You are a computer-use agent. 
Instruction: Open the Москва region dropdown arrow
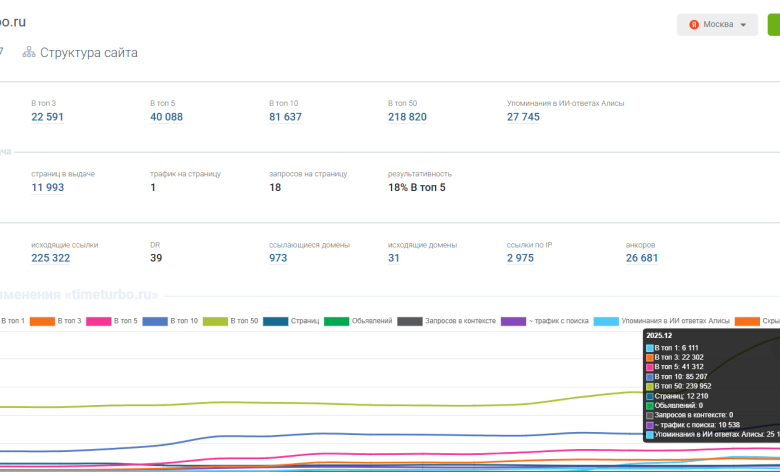pyautogui.click(x=743, y=25)
